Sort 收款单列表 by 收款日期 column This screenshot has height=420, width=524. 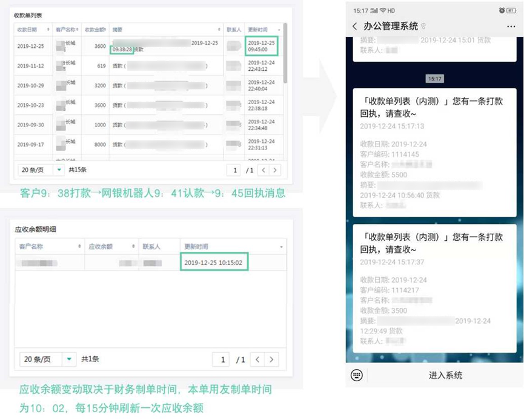48,30
